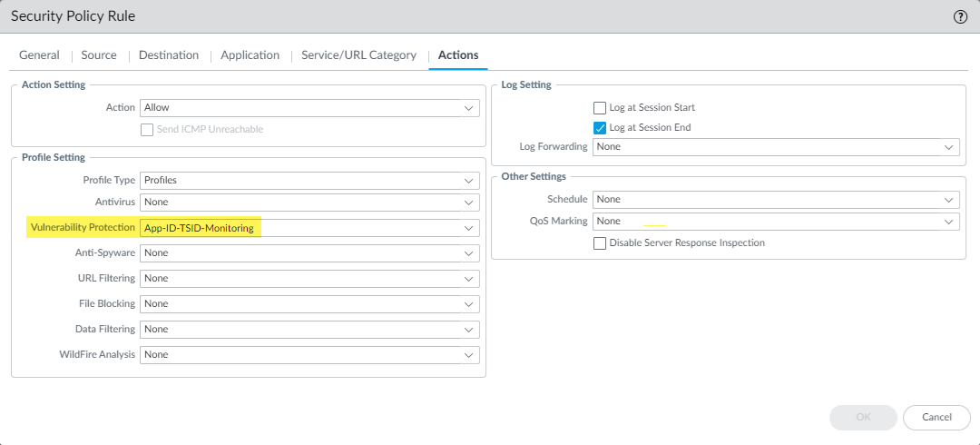Go to the Source tab
This screenshot has height=445, width=980.
click(x=99, y=55)
